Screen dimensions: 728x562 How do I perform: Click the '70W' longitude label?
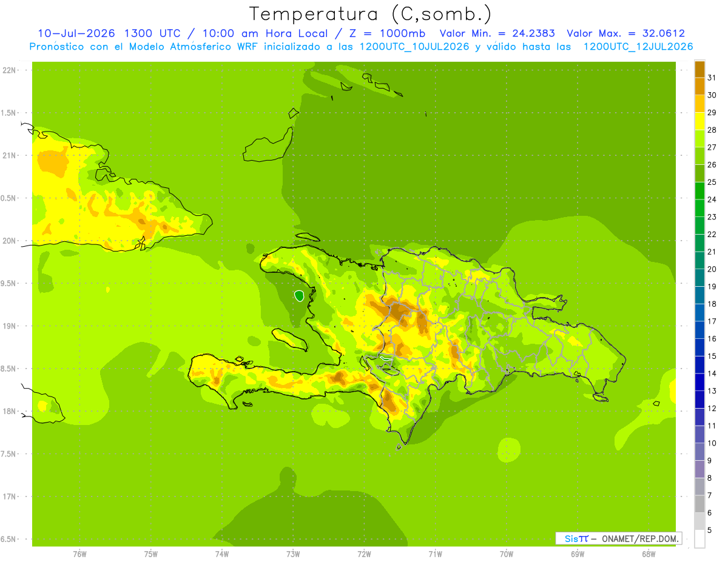507,554
